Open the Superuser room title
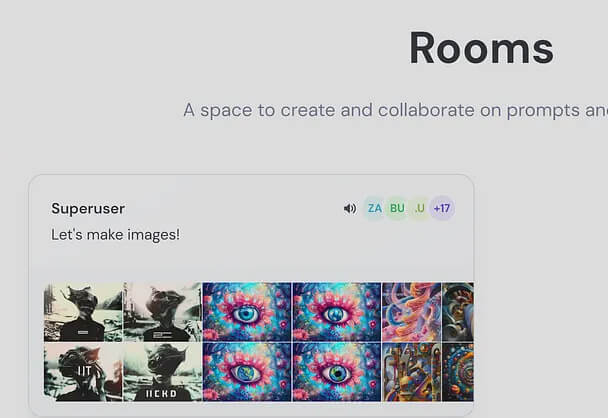 tap(88, 208)
